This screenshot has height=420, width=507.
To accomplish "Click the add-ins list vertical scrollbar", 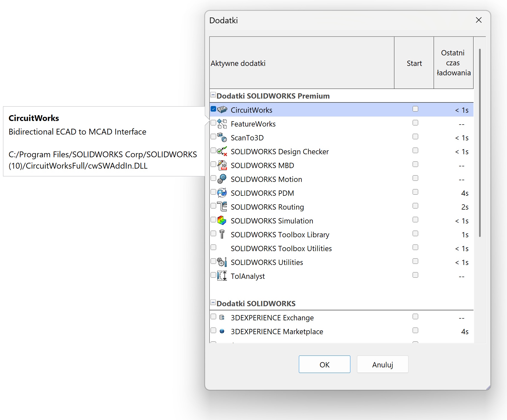I will click(x=480, y=143).
